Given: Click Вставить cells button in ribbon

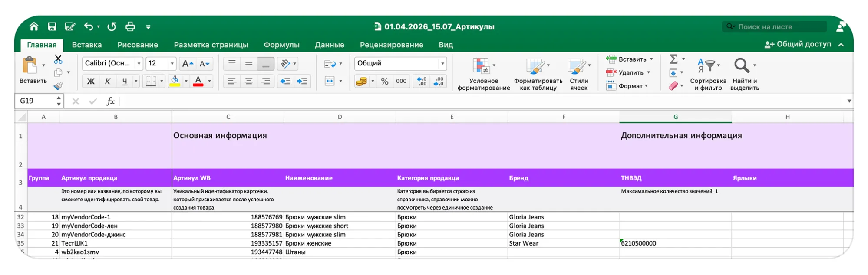Looking at the screenshot, I should click(x=629, y=59).
